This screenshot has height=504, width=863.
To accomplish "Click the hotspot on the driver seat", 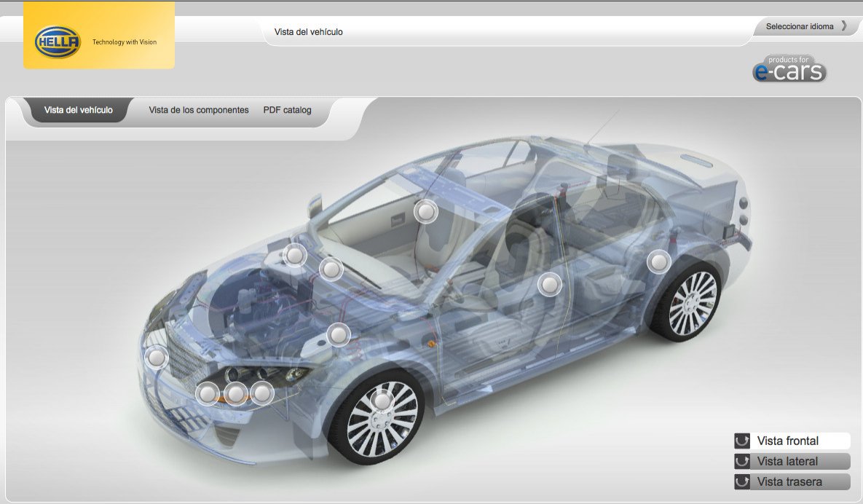I will 550,284.
